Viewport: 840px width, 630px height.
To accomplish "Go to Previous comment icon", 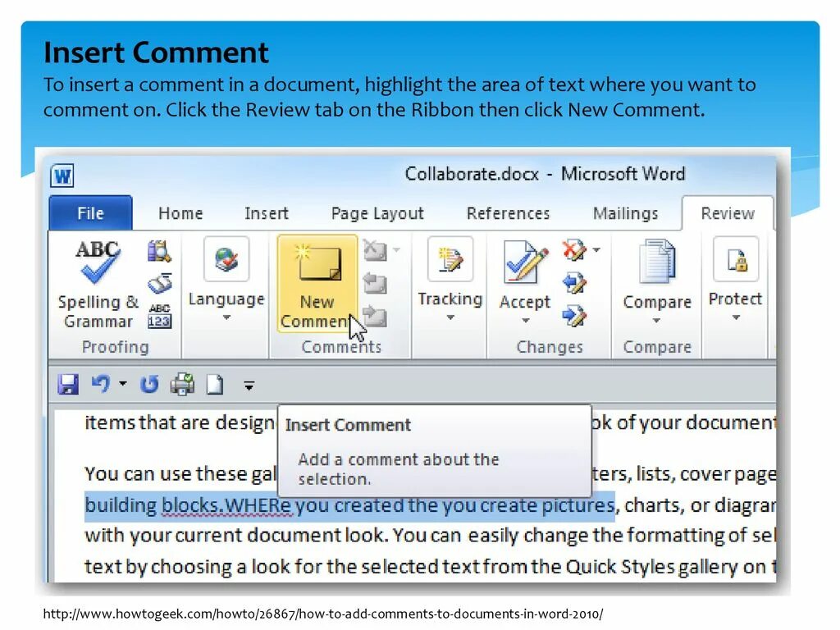I will click(375, 283).
